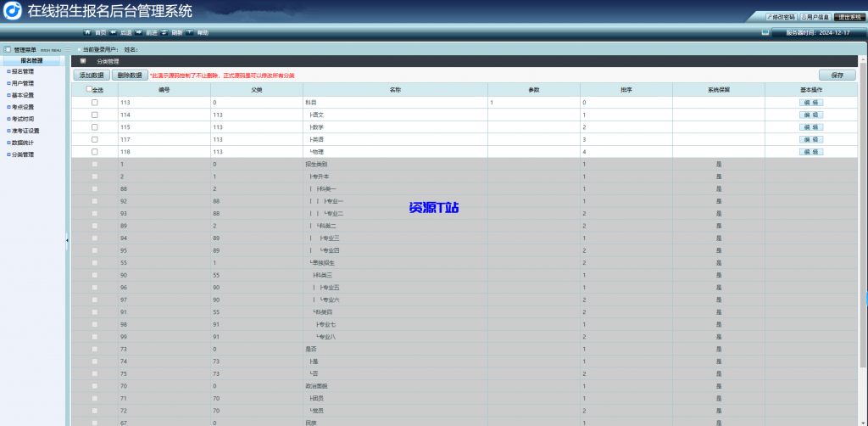Open the 用户管理 sidebar menu item
The height and width of the screenshot is (426, 868).
tap(23, 84)
